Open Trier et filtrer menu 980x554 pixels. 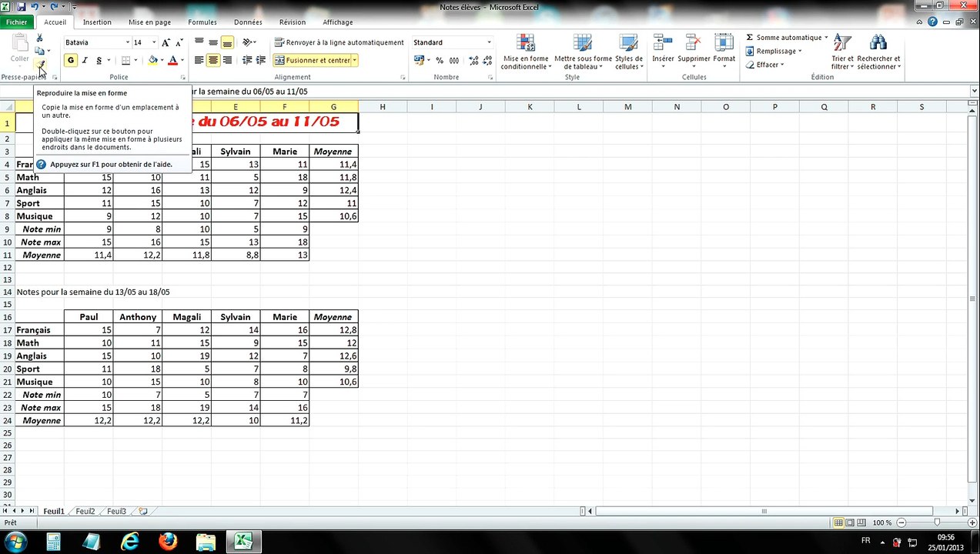(x=843, y=52)
